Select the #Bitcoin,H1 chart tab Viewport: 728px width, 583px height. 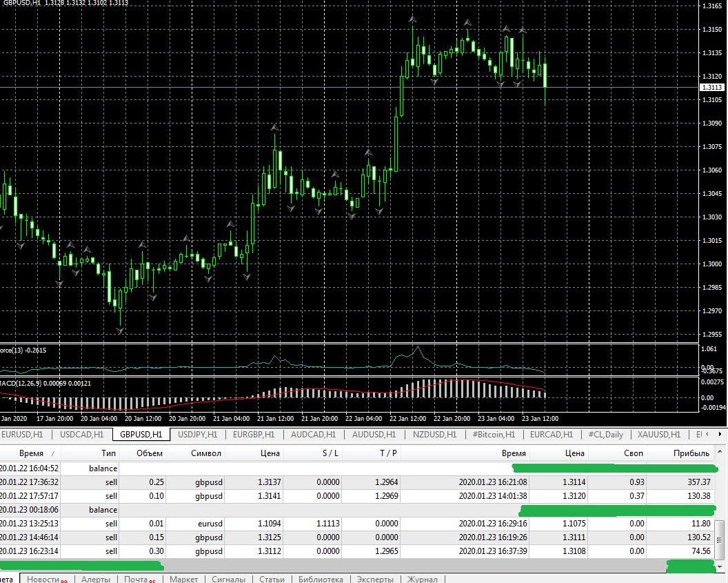(x=493, y=435)
